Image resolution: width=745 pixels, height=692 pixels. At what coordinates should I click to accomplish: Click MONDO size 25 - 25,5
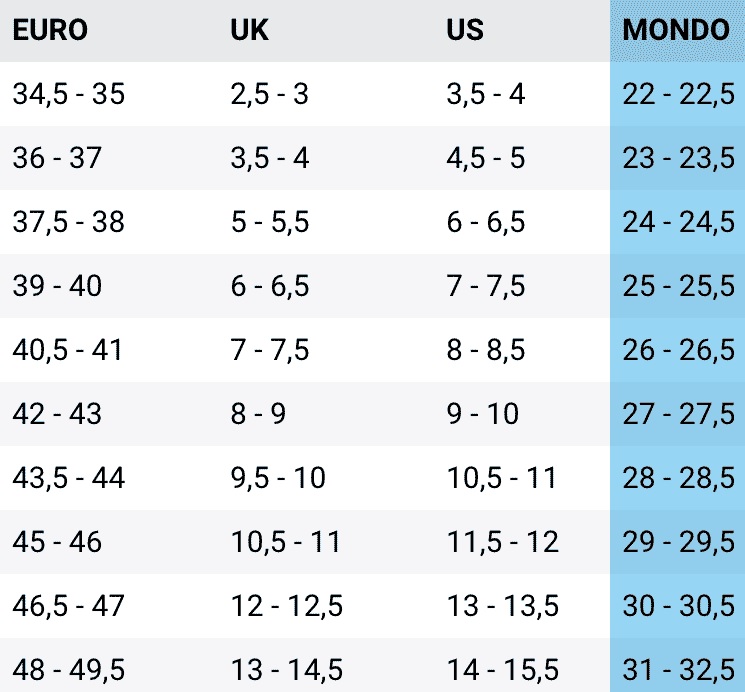coord(678,286)
